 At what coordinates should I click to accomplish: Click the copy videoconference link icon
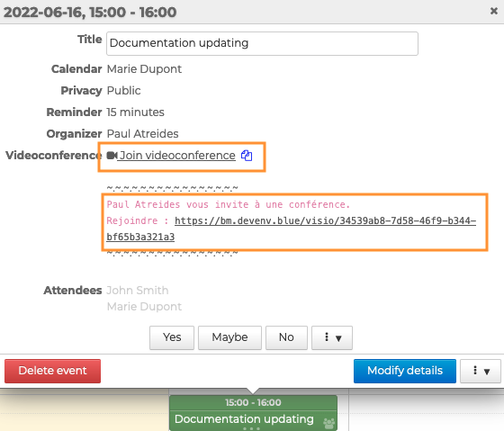tap(247, 156)
